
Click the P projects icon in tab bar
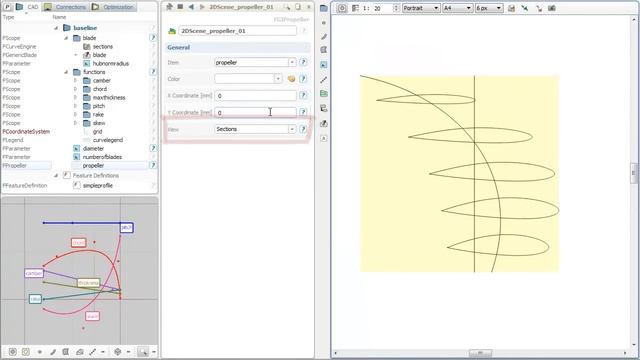click(7, 7)
